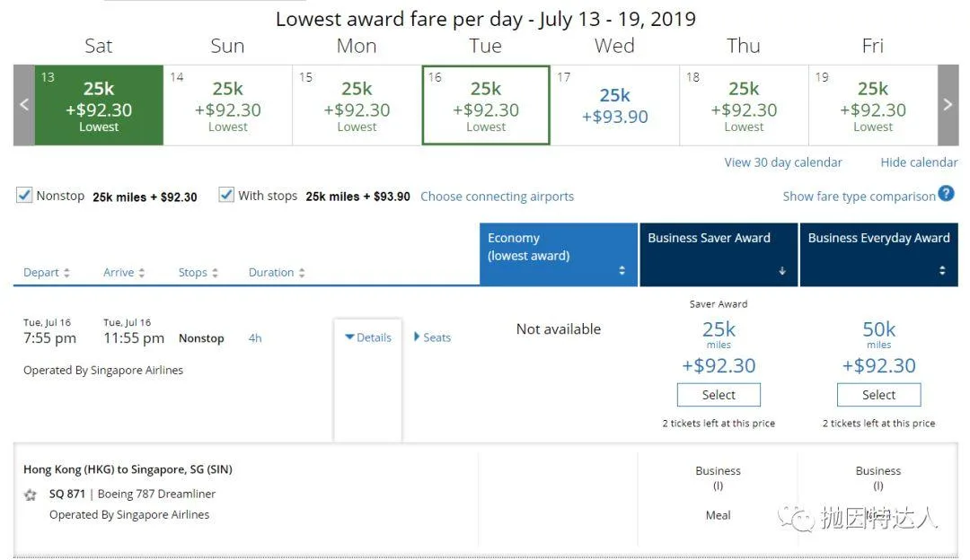Go to previous week of award fares
This screenshot has height=560, width=970.
pyautogui.click(x=24, y=105)
